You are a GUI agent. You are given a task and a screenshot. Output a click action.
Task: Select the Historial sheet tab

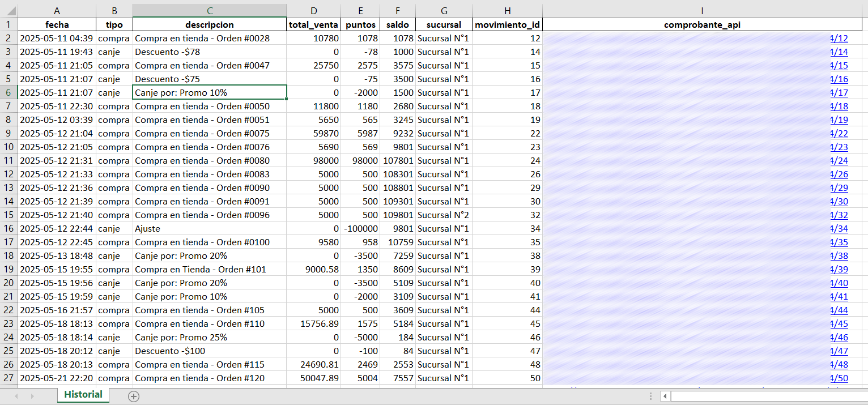pos(83,395)
